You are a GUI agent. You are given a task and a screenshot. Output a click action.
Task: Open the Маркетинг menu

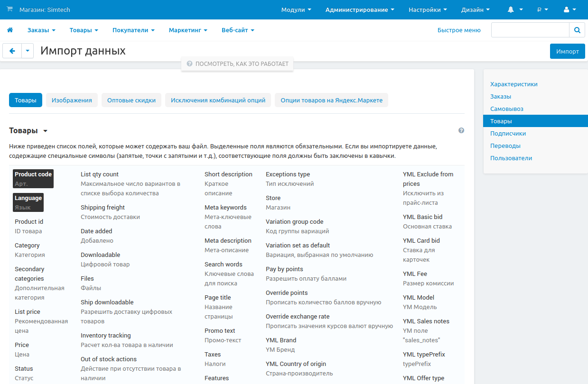[x=188, y=30]
